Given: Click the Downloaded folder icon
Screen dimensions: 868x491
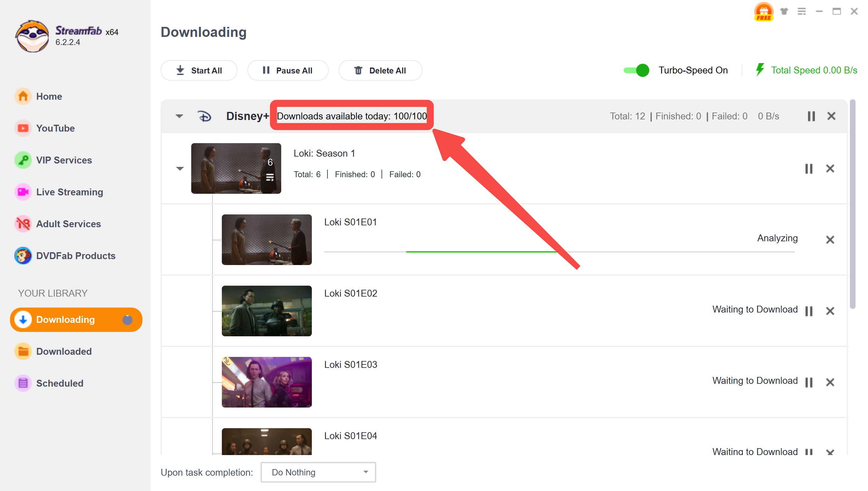Looking at the screenshot, I should [x=23, y=351].
